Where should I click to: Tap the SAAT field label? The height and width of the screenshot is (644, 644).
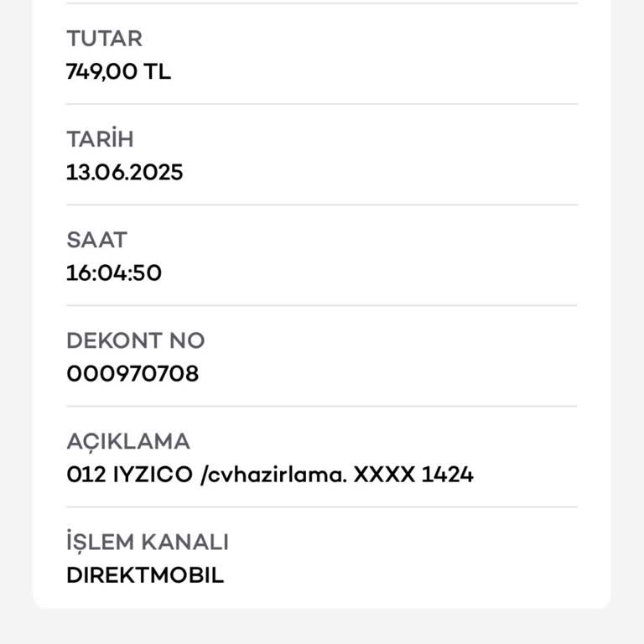click(96, 240)
